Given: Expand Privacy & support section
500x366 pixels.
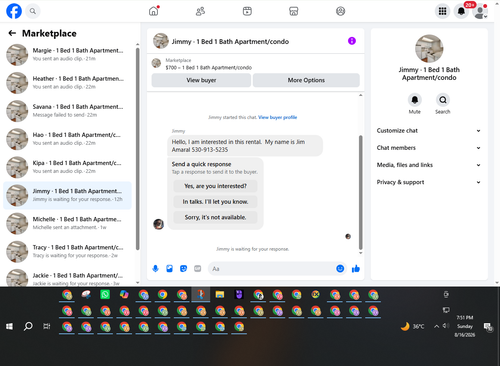Looking at the screenshot, I should click(429, 182).
